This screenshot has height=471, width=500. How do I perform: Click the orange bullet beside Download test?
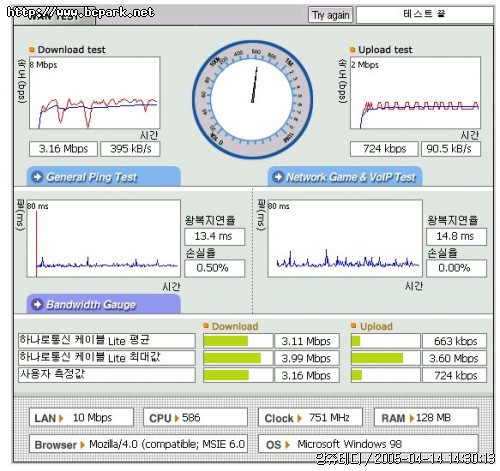(32, 50)
